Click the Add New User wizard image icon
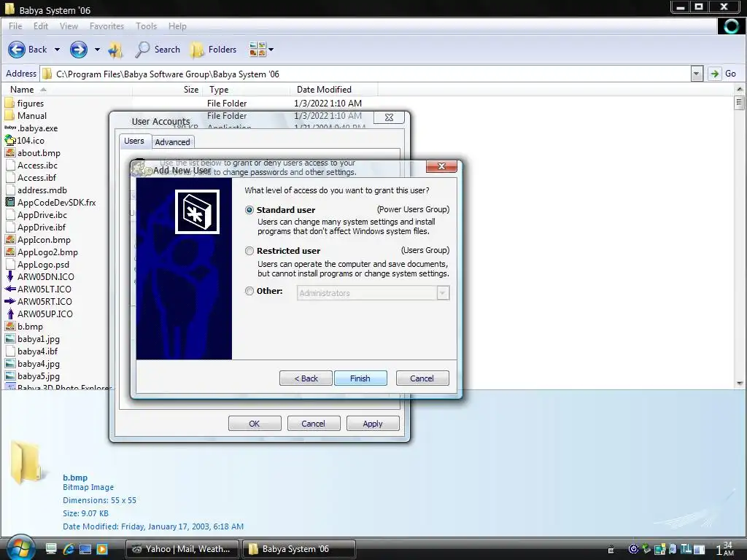Viewport: 747px width, 560px height. 197,212
